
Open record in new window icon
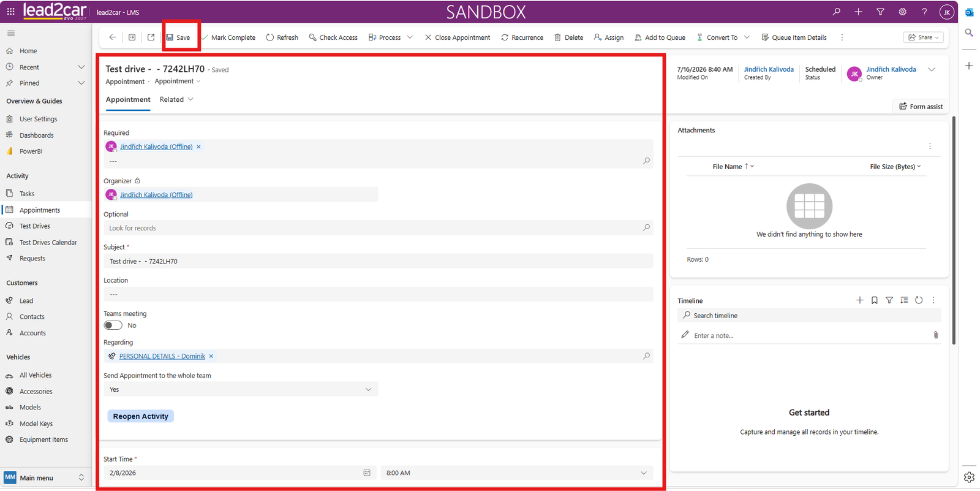coord(151,37)
